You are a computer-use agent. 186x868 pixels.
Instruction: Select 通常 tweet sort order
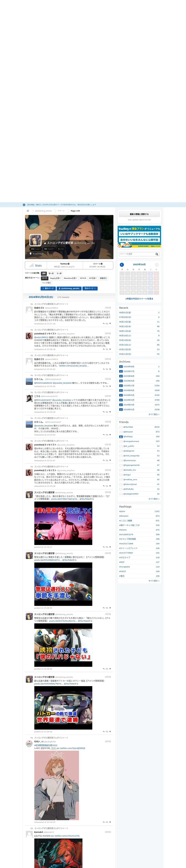tap(44, 274)
